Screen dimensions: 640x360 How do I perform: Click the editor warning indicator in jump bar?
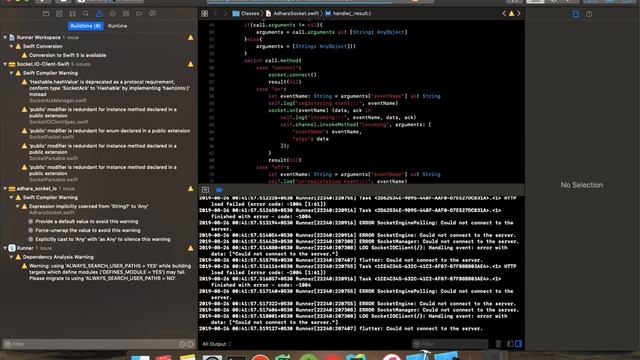tap(511, 13)
